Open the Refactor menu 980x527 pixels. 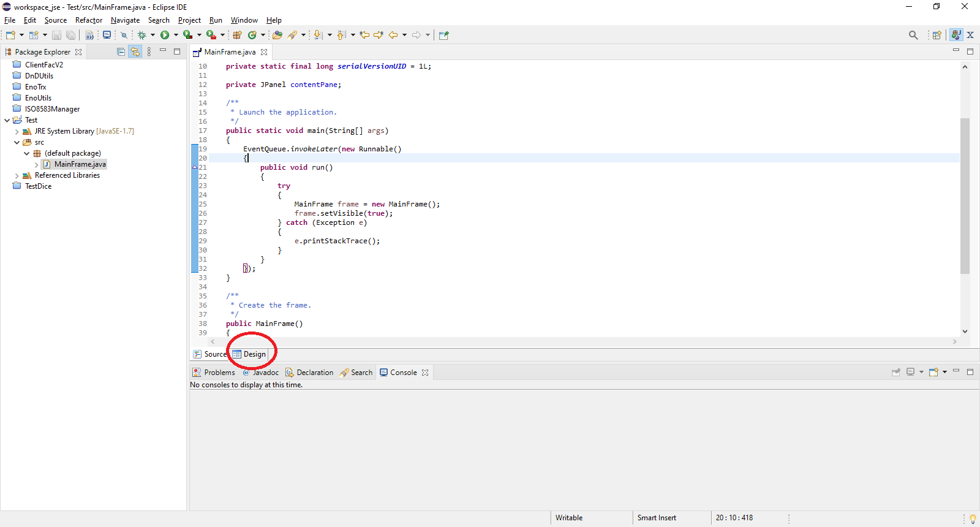(89, 20)
